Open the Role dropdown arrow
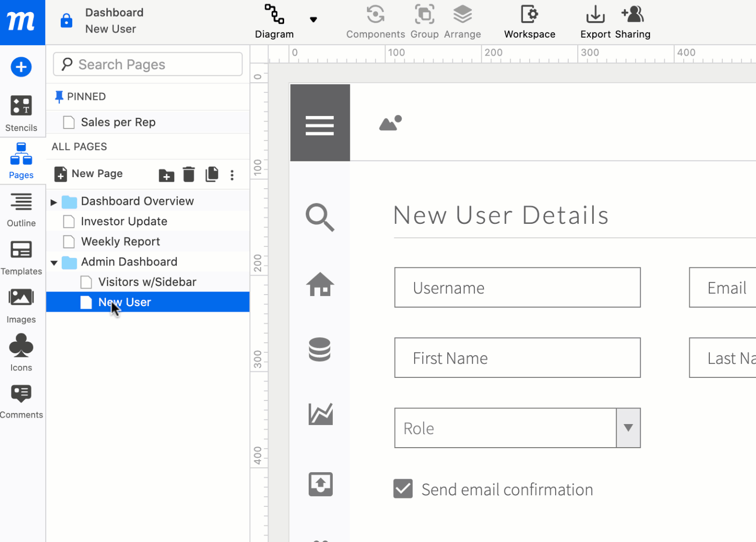The width and height of the screenshot is (756, 542). (x=628, y=428)
